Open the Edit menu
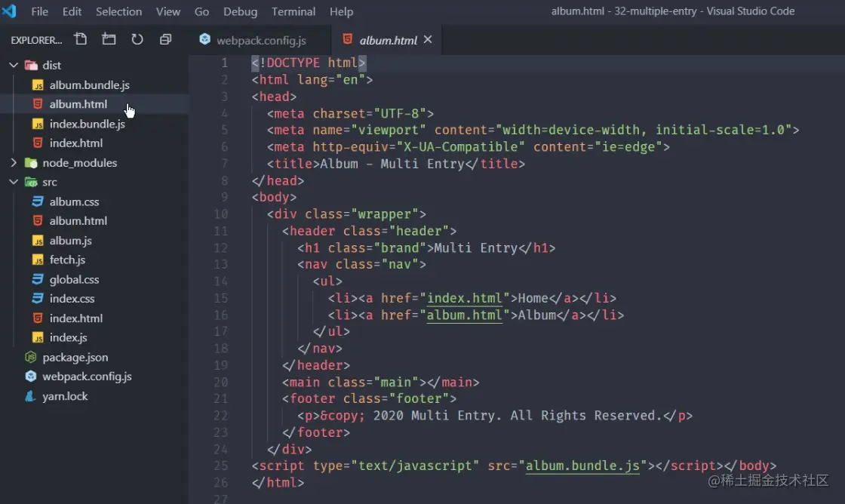 pyautogui.click(x=72, y=11)
